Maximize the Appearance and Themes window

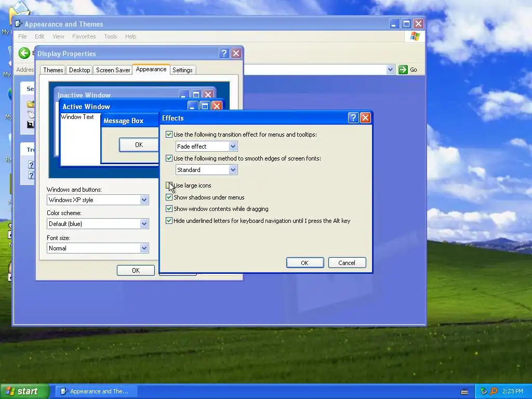(x=406, y=24)
